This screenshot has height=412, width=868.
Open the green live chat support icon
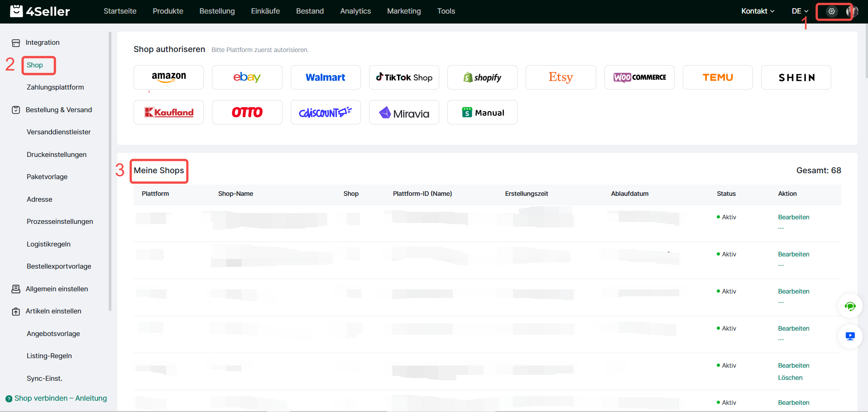pos(850,307)
